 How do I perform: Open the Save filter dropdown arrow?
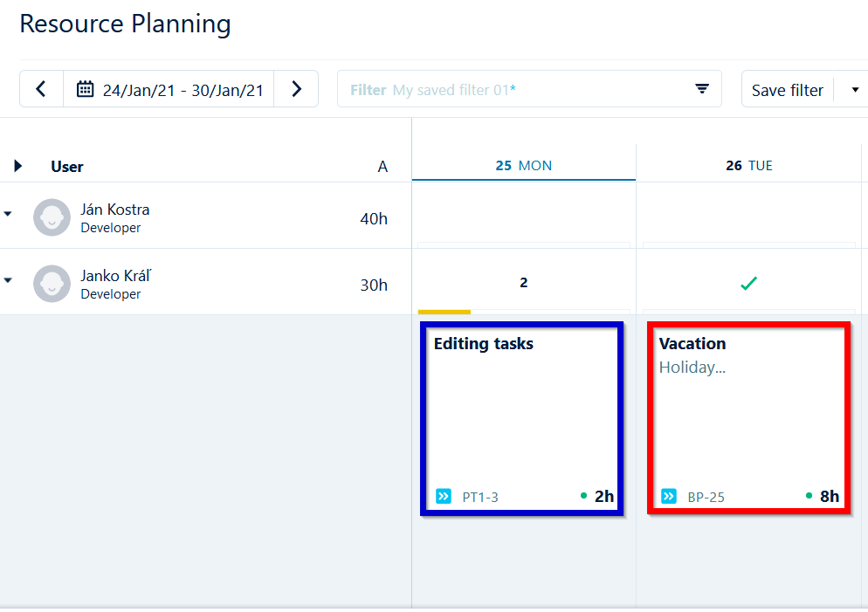coord(855,90)
